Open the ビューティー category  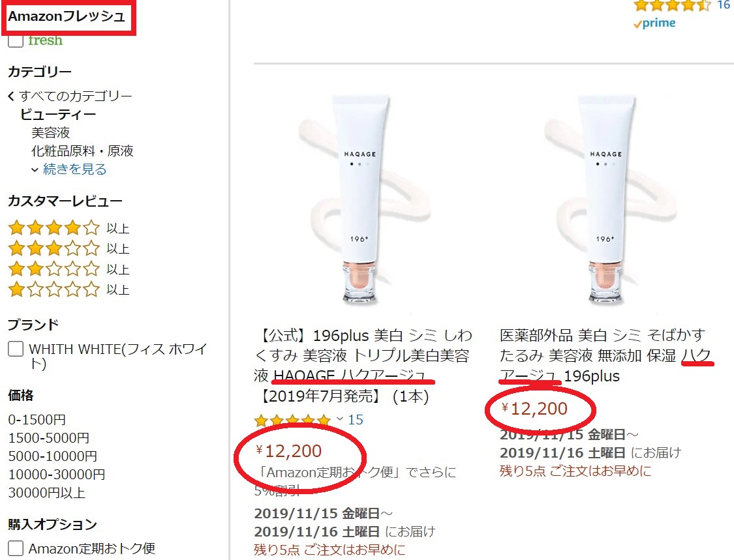[58, 115]
